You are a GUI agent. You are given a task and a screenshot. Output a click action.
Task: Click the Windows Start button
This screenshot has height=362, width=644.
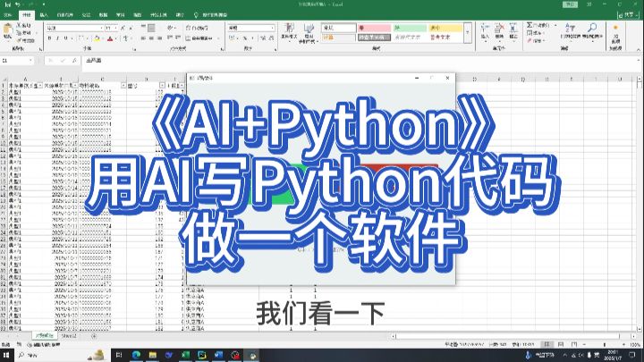tap(6, 356)
